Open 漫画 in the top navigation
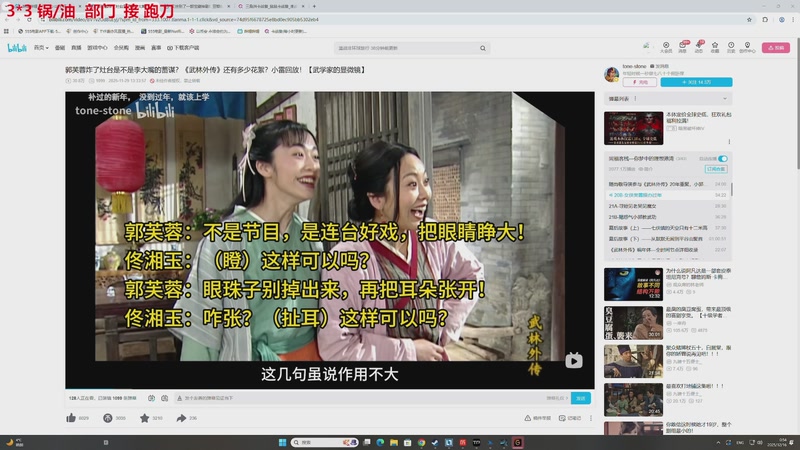 point(140,47)
